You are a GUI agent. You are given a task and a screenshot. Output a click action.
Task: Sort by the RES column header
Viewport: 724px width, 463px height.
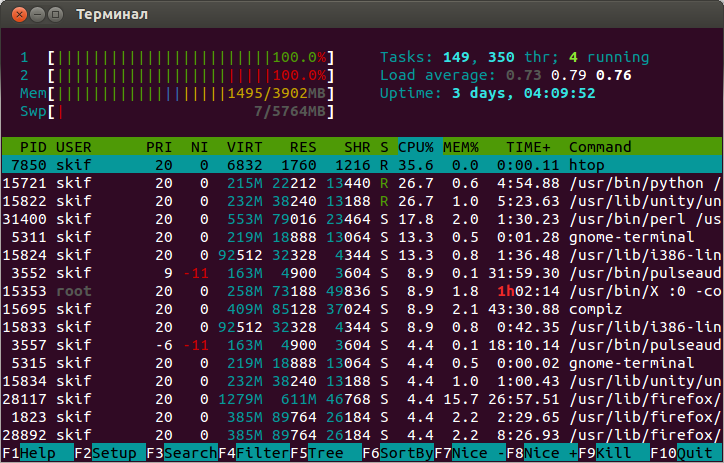click(x=303, y=147)
